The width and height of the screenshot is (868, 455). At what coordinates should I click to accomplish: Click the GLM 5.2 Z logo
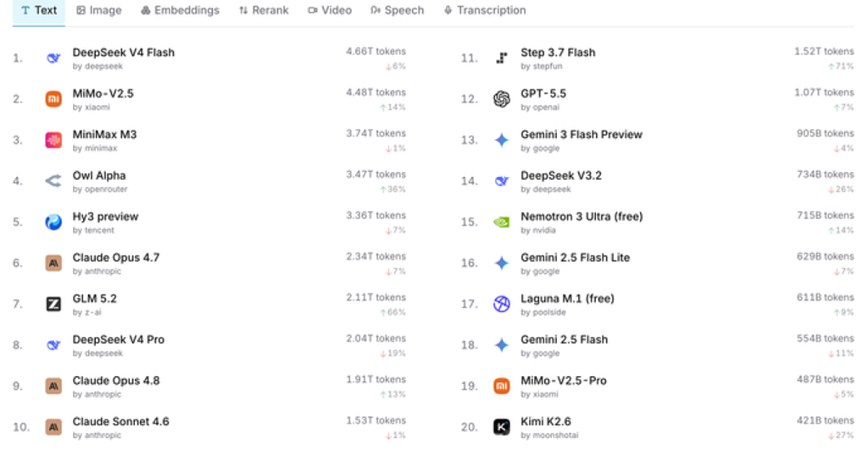coord(53,304)
